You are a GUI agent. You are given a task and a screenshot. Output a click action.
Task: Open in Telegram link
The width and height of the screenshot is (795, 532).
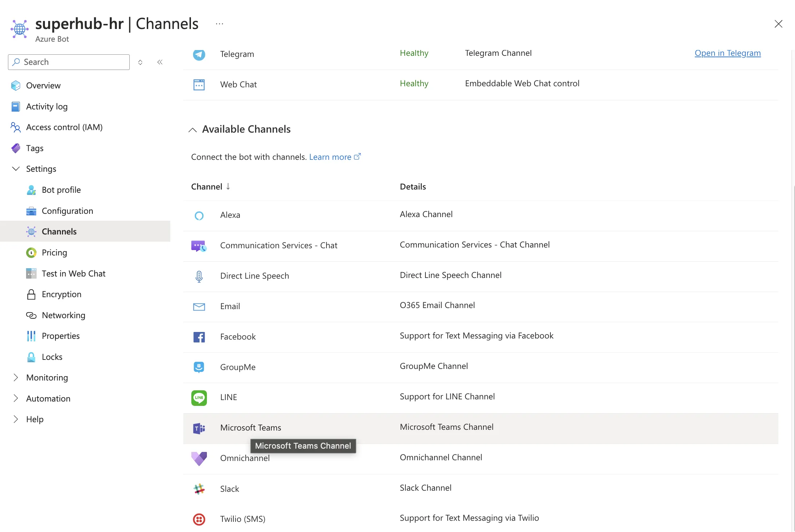[727, 53]
